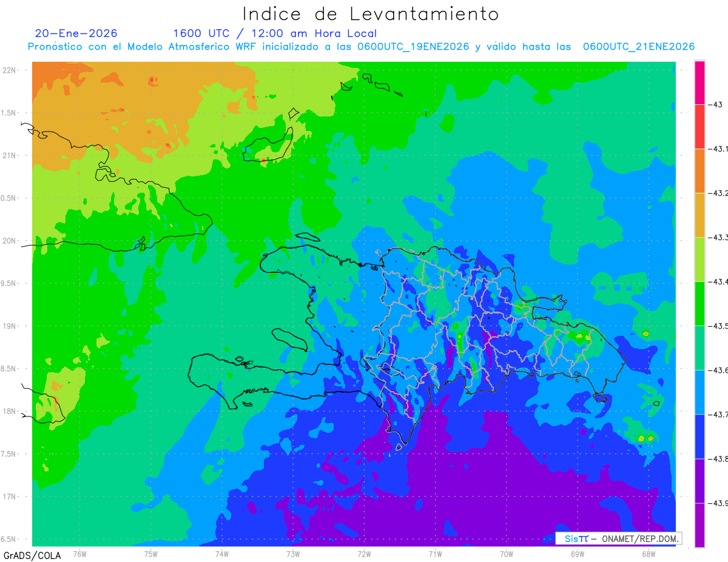Pick the teal-green colorbar swatch
This screenshot has height=562, width=728.
click(x=699, y=348)
